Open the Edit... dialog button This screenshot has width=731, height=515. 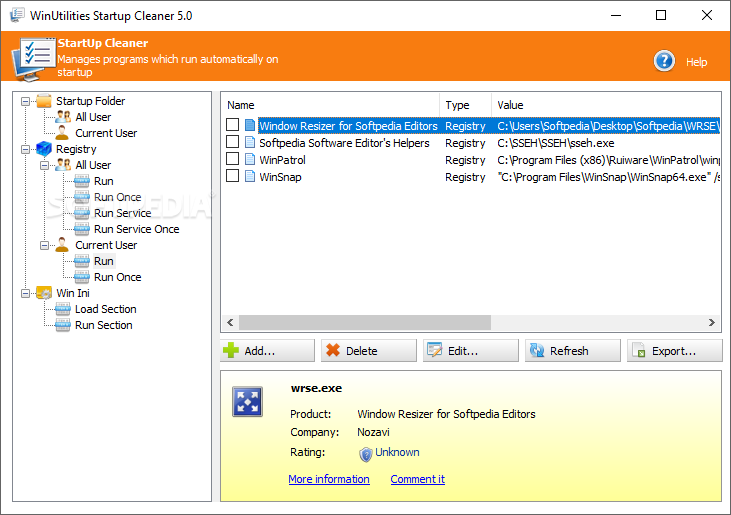point(471,350)
